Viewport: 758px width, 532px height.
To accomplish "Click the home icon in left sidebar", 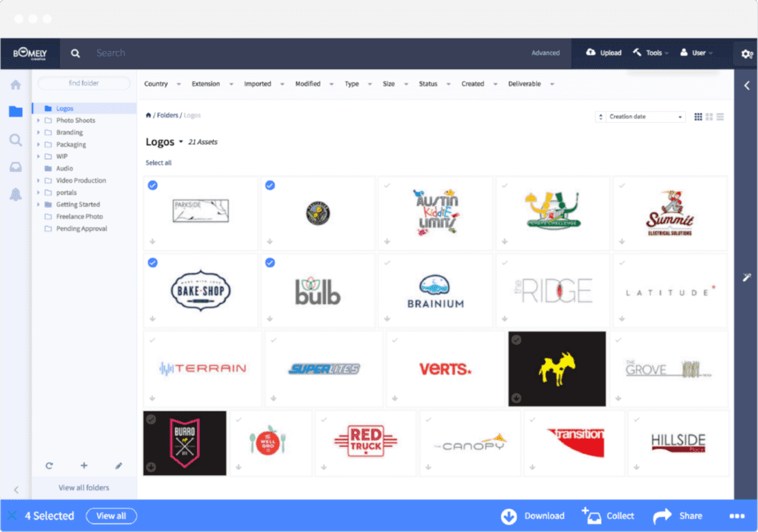I will tap(15, 85).
